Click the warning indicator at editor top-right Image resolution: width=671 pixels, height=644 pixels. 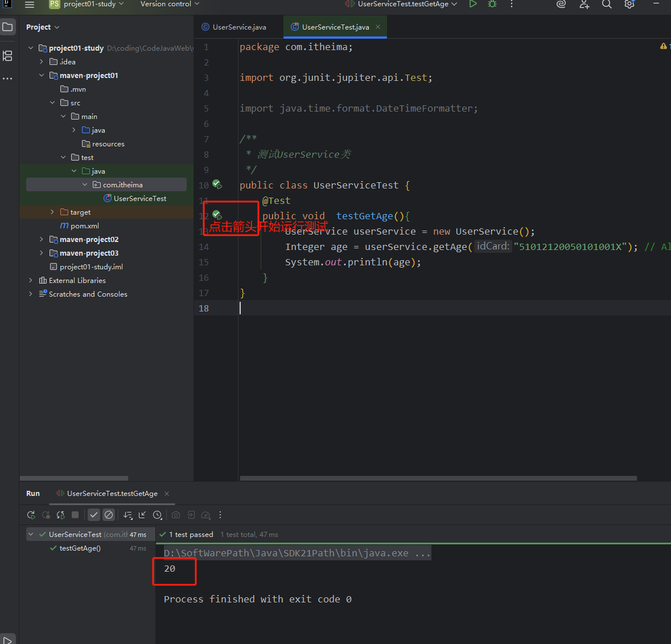(665, 46)
